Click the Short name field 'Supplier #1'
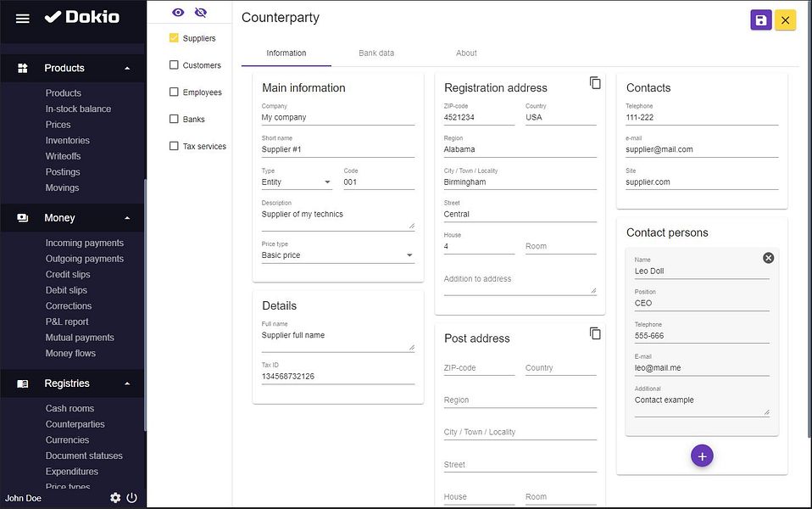Screen dimensions: 812x509 (337, 149)
